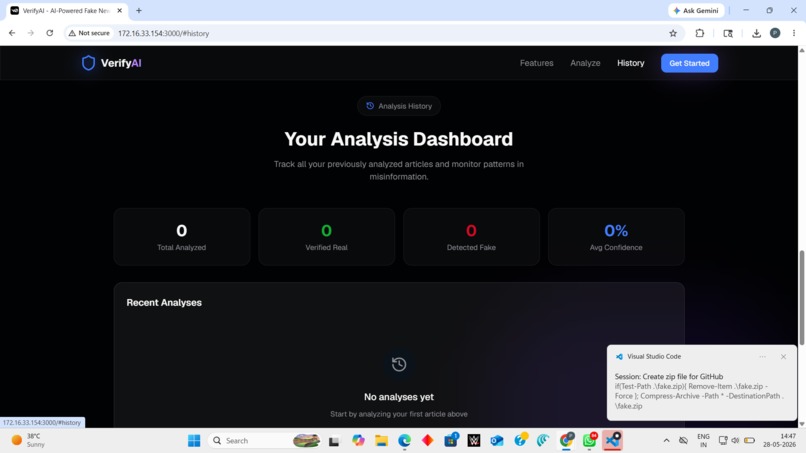Open File Explorer from the taskbar

(x=381, y=441)
